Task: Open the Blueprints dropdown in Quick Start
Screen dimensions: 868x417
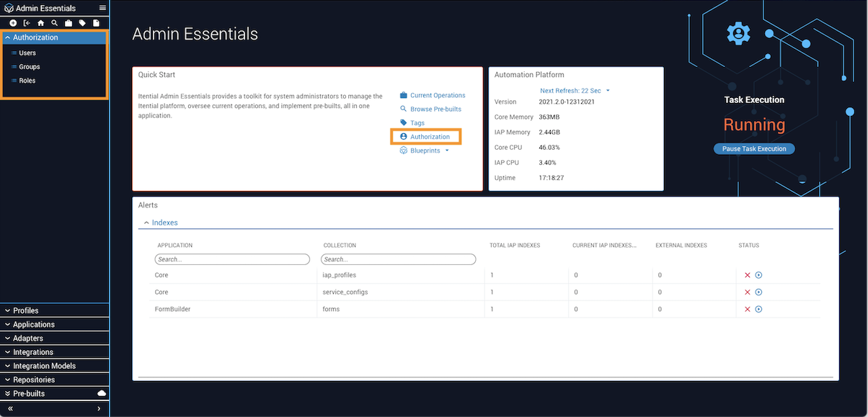Action: [x=446, y=151]
